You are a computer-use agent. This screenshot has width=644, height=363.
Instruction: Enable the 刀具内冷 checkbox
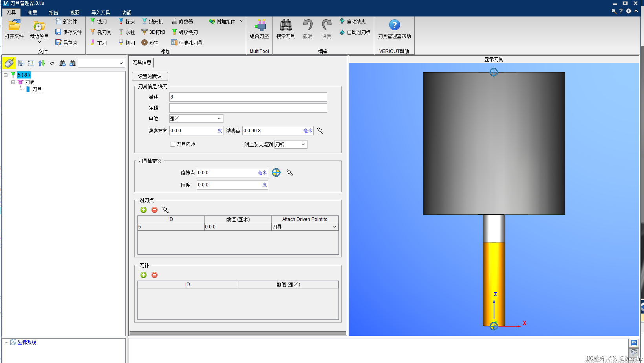pos(172,144)
